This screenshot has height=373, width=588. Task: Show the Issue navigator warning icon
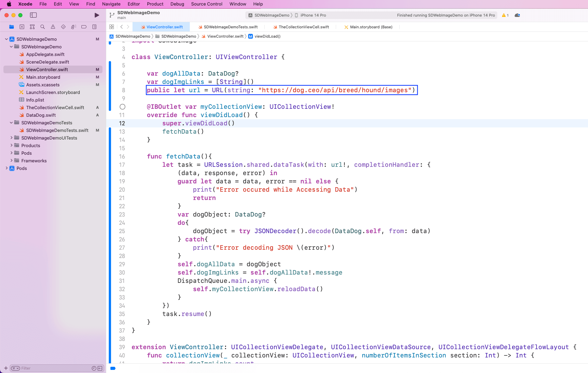[53, 27]
